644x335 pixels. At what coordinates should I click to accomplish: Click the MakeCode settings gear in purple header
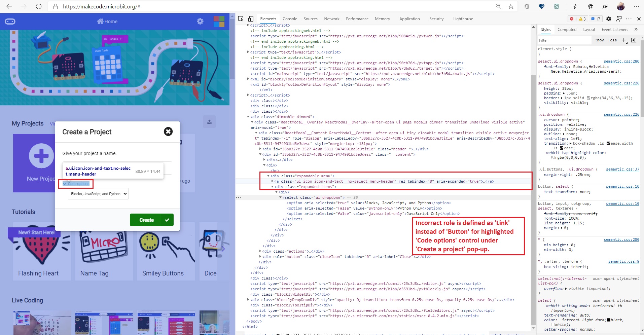click(x=200, y=21)
